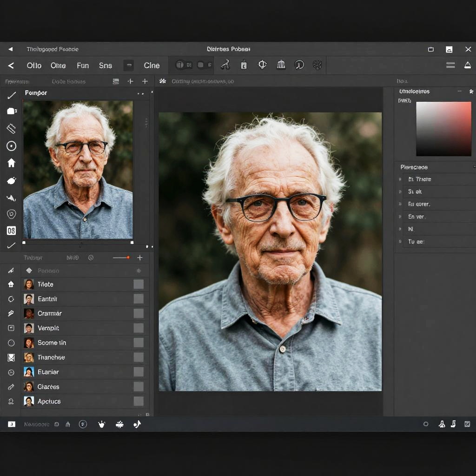
Task: Click the hand icon in bottom bar
Action: (x=102, y=424)
